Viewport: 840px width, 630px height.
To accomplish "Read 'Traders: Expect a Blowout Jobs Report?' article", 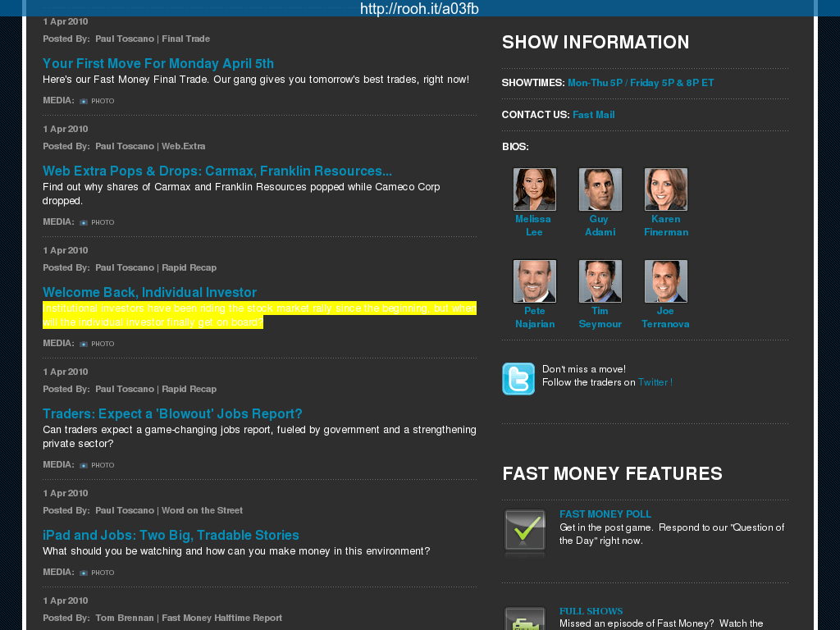I will [172, 413].
